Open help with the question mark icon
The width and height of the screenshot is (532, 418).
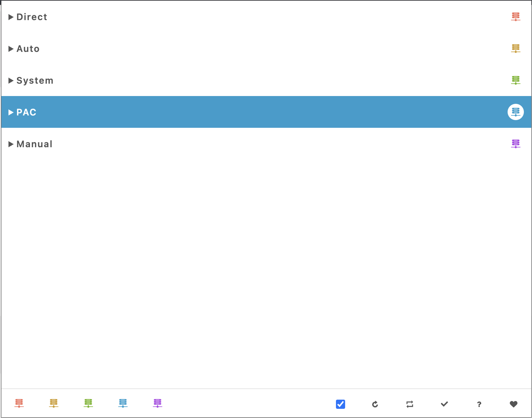pyautogui.click(x=479, y=404)
